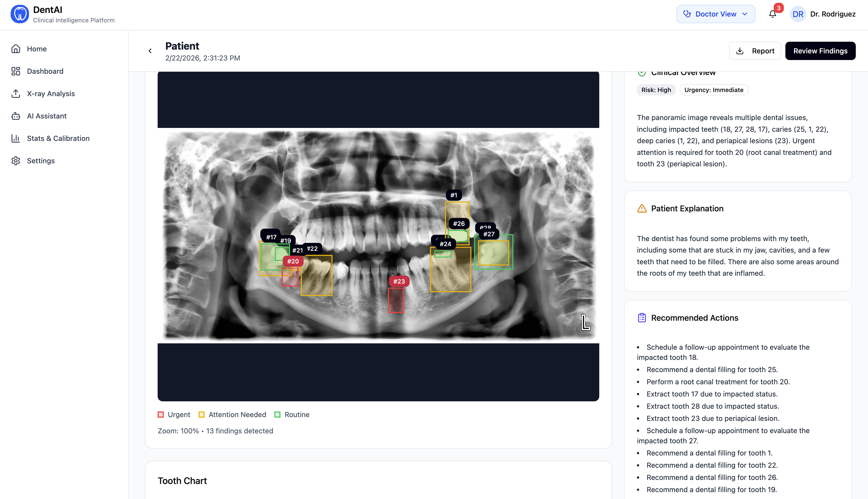868x499 pixels.
Task: Open Settings gear in sidebar
Action: coord(16,161)
